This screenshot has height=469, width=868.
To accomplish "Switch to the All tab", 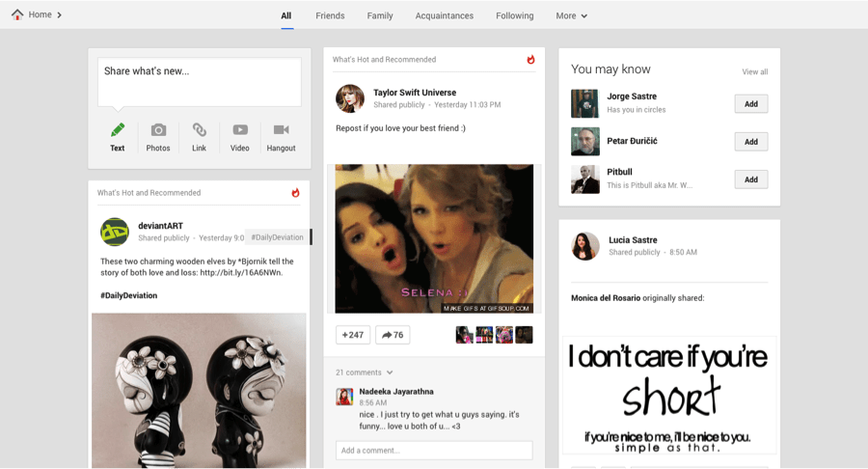I will [286, 15].
